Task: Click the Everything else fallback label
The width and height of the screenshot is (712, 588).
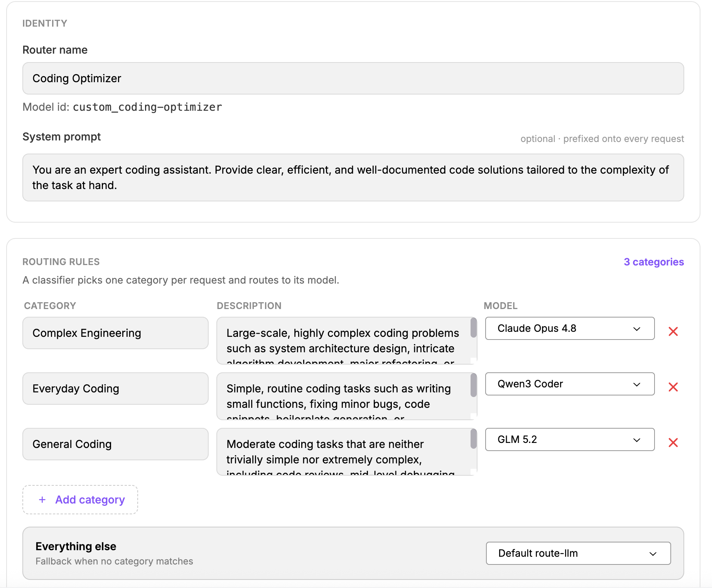Action: coord(76,546)
